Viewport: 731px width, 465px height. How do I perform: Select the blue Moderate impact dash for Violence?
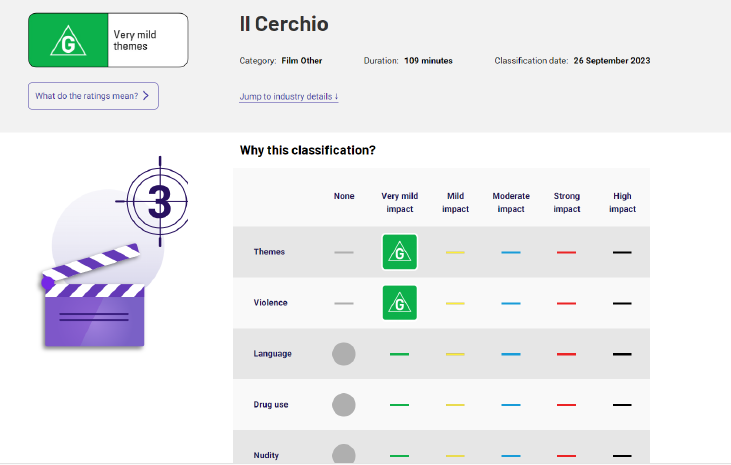pos(511,303)
